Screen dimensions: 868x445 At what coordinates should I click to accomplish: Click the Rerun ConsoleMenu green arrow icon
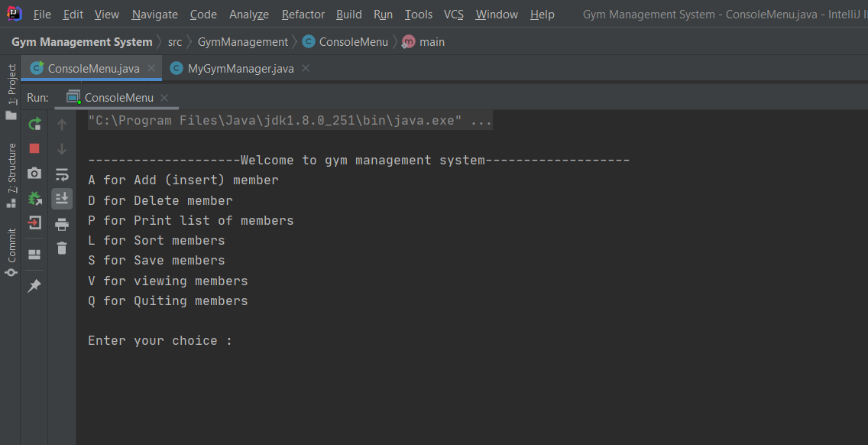point(34,124)
